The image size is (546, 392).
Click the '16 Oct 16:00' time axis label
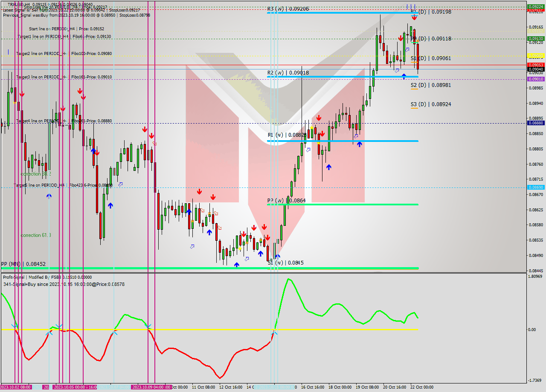tap(313, 387)
